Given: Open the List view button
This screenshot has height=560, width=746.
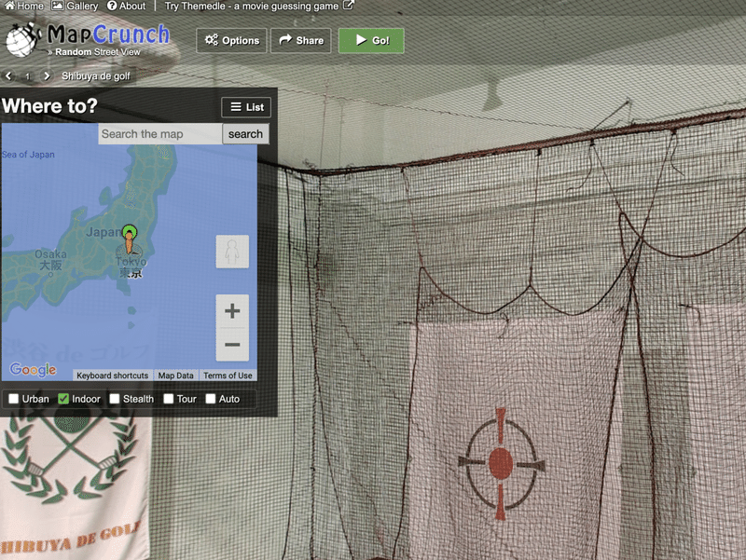Looking at the screenshot, I should pos(246,107).
